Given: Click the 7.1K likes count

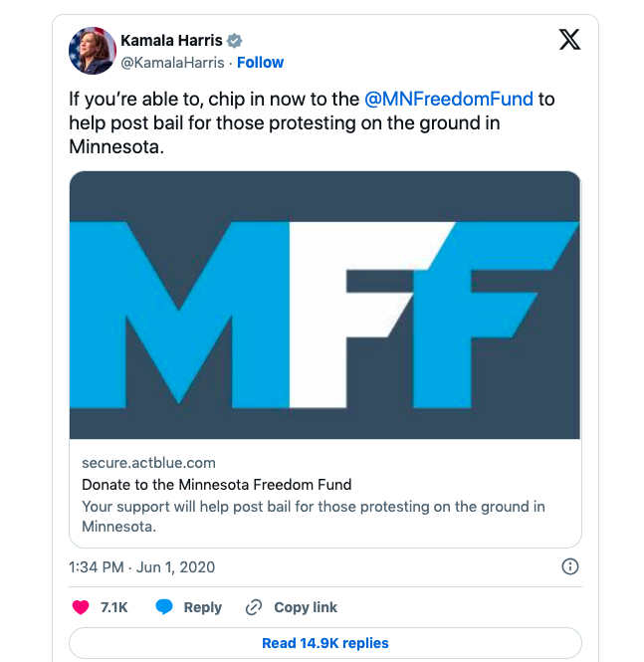Looking at the screenshot, I should (114, 607).
